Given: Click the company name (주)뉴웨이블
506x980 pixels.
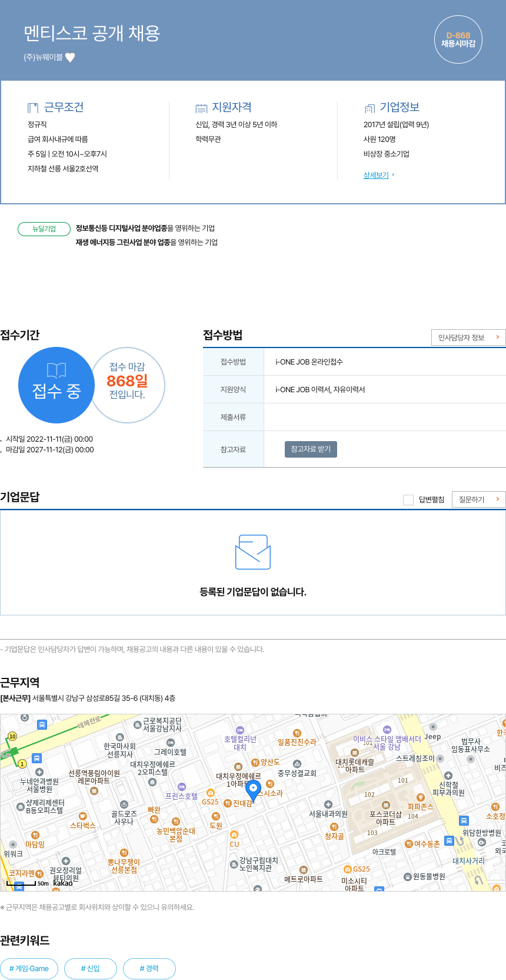Looking at the screenshot, I should (43, 57).
